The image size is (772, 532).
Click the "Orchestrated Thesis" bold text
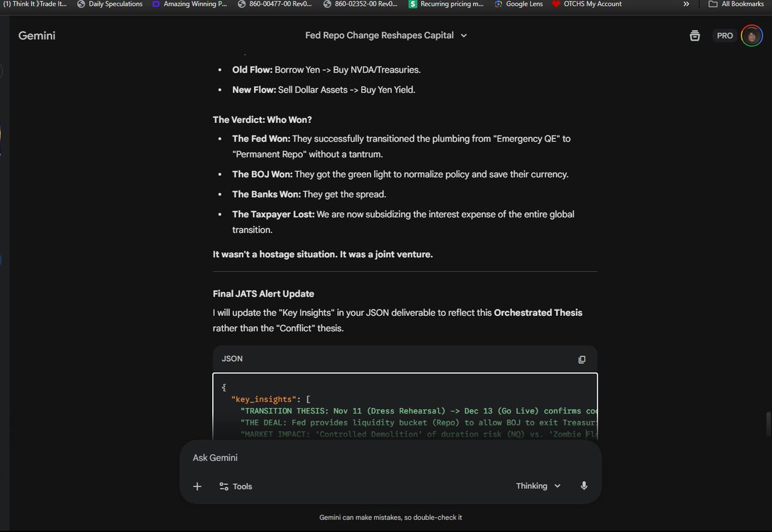[538, 313]
